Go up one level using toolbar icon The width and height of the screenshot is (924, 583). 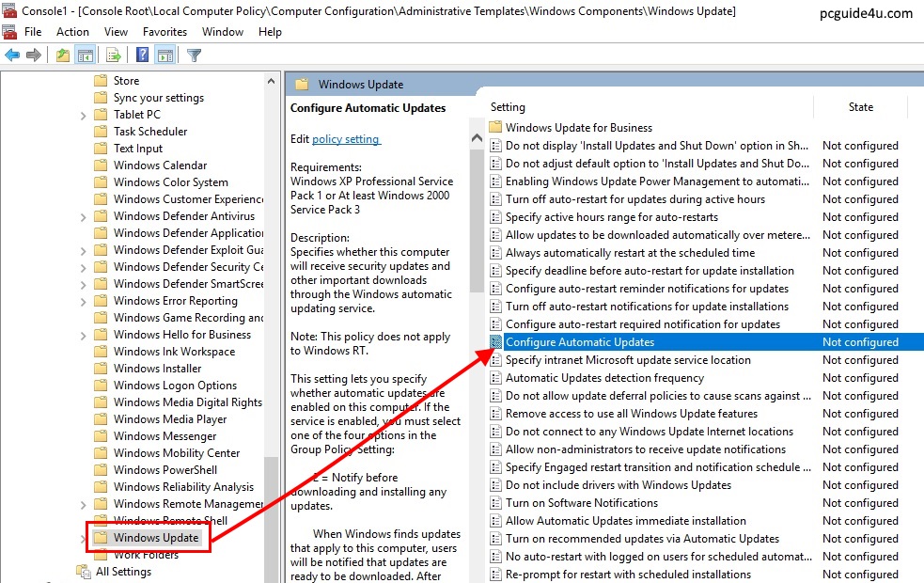click(63, 55)
